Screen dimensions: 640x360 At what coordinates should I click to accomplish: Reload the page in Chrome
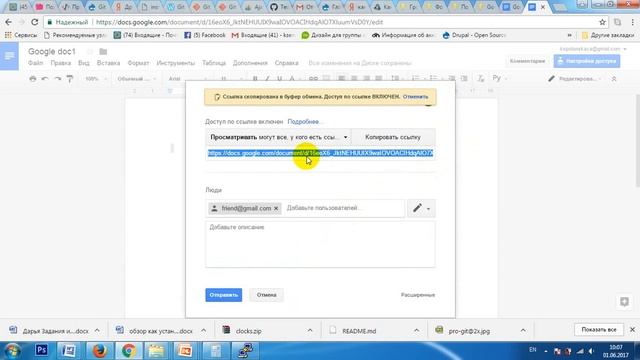coord(35,22)
